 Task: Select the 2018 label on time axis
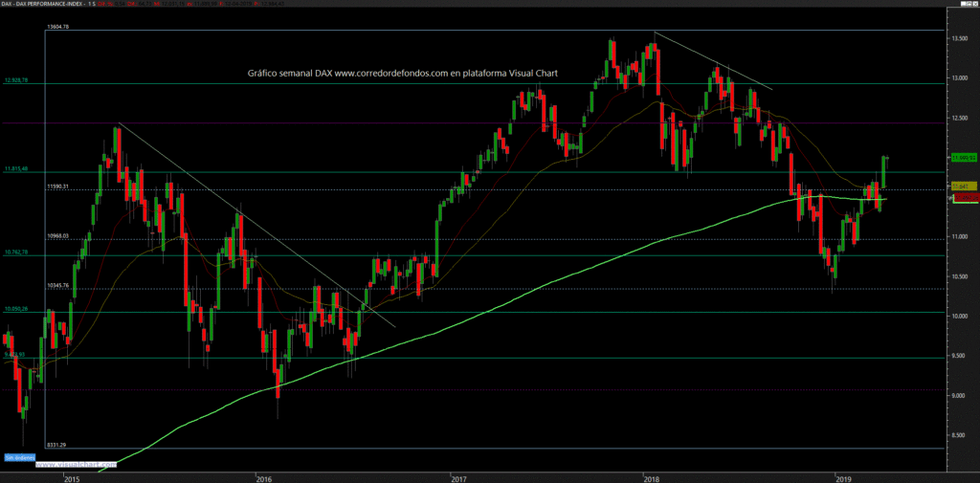click(651, 479)
